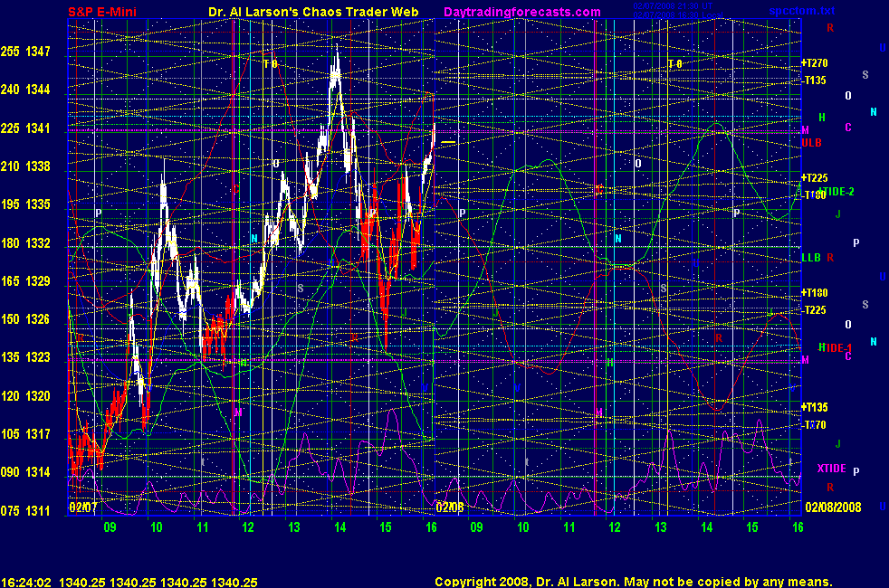The image size is (889, 588).
Task: Click the "+T270" level label
Action: pyautogui.click(x=814, y=63)
